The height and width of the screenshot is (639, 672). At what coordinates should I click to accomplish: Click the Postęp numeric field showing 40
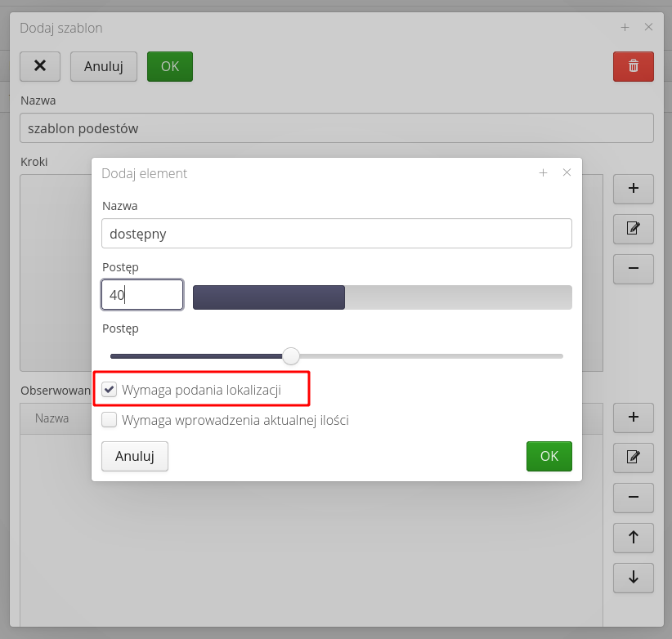[x=141, y=295]
